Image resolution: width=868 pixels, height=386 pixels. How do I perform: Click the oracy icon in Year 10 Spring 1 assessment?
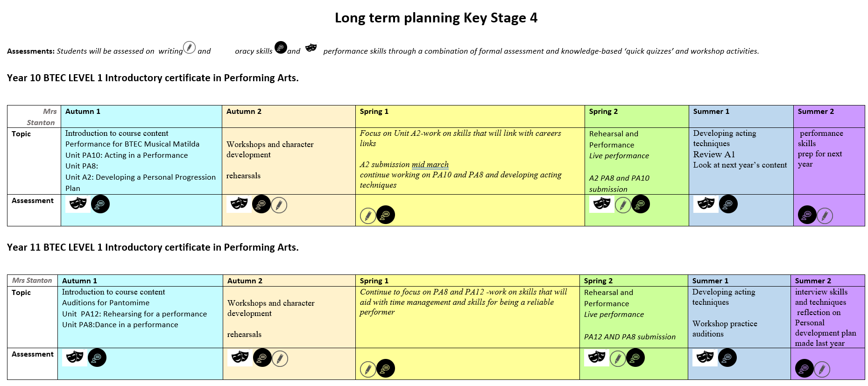(386, 215)
